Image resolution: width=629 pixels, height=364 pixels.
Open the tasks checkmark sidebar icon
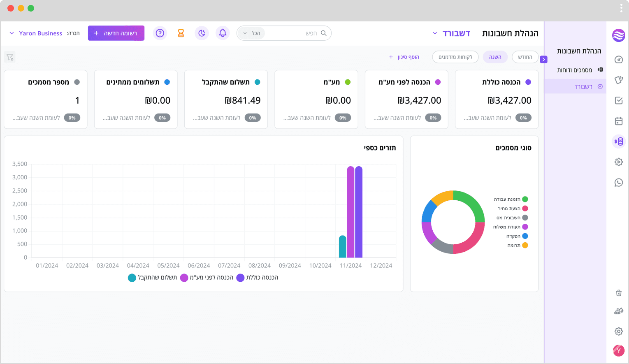coord(619,100)
